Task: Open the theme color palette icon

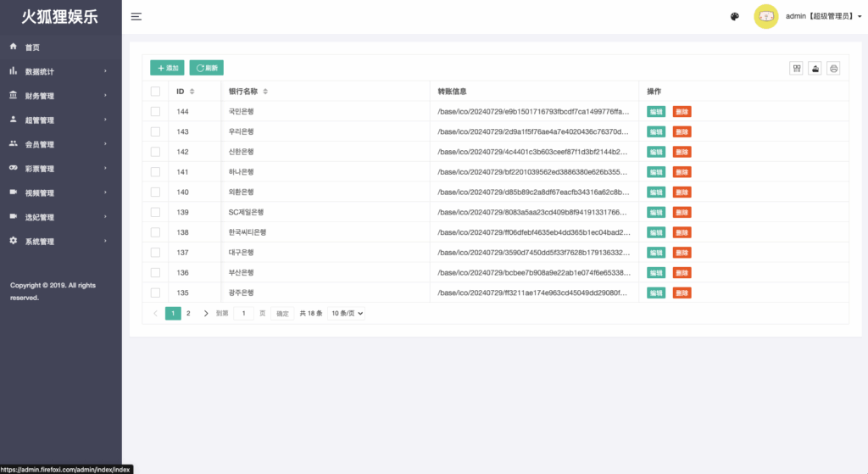Action: coord(735,16)
